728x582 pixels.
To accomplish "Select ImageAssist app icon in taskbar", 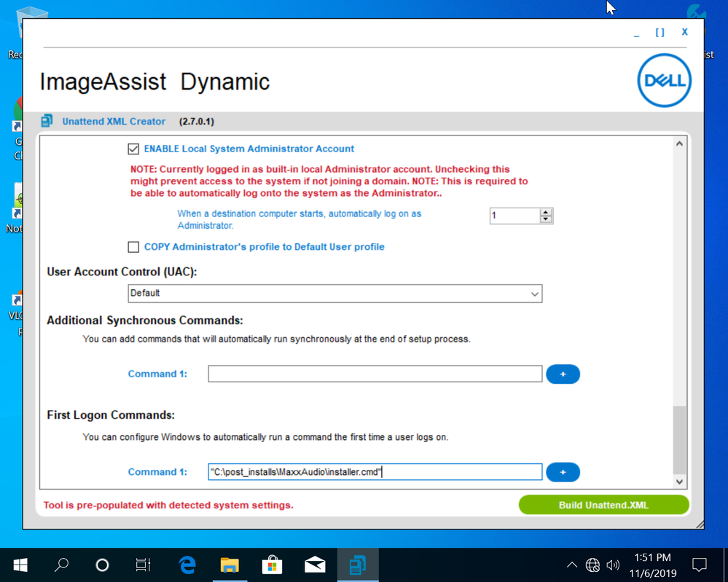I will 358,565.
